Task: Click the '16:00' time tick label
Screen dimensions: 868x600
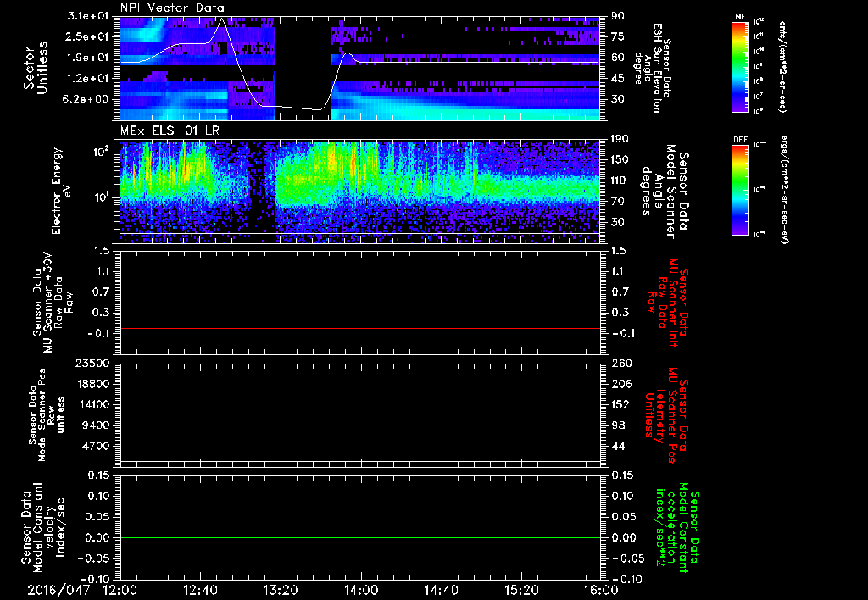Action: (601, 590)
